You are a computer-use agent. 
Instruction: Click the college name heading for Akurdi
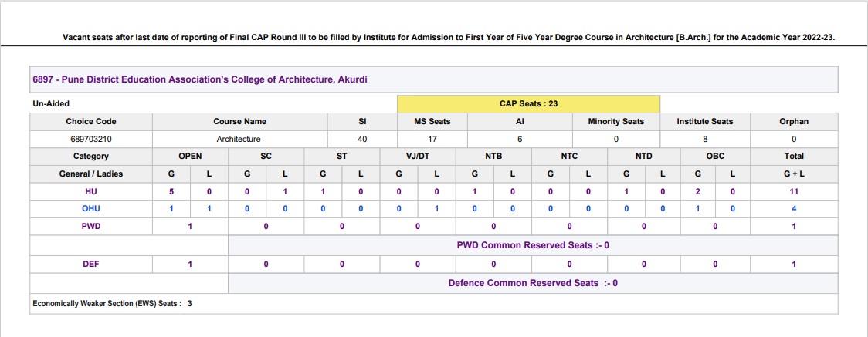click(200, 79)
